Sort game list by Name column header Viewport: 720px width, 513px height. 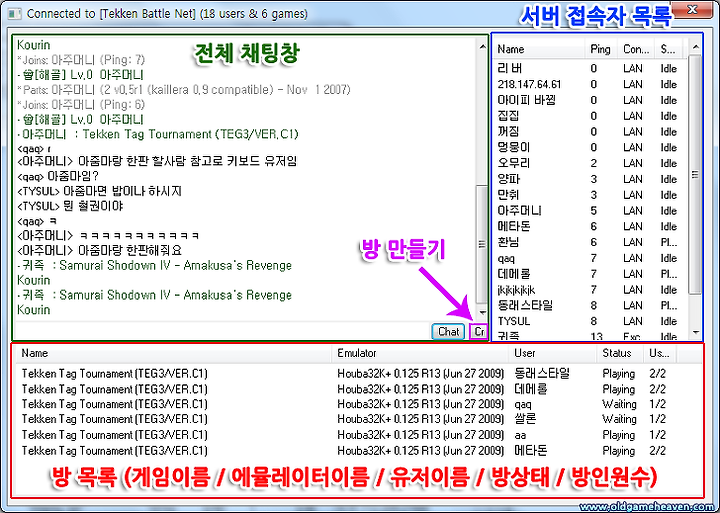click(x=174, y=353)
